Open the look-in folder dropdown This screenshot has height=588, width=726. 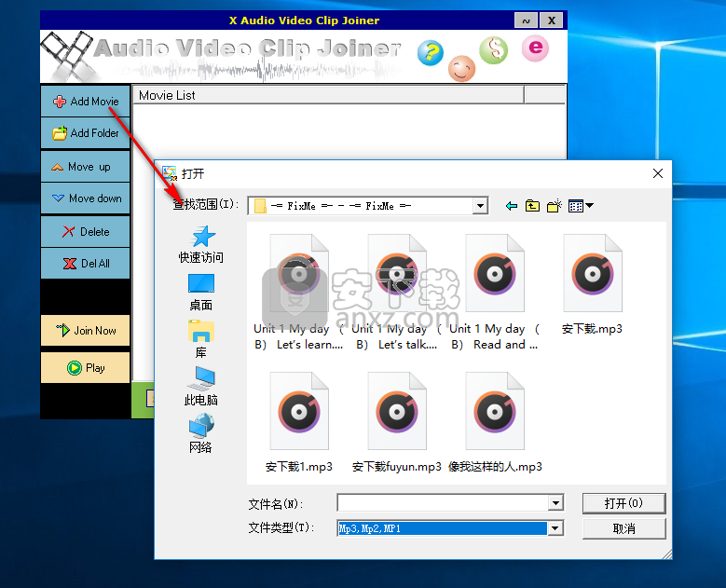click(x=480, y=206)
